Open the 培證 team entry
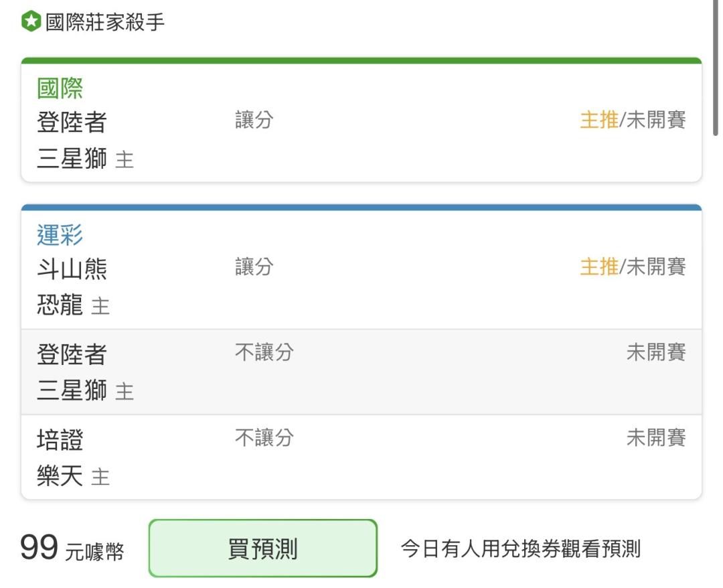723x588 pixels. point(60,439)
